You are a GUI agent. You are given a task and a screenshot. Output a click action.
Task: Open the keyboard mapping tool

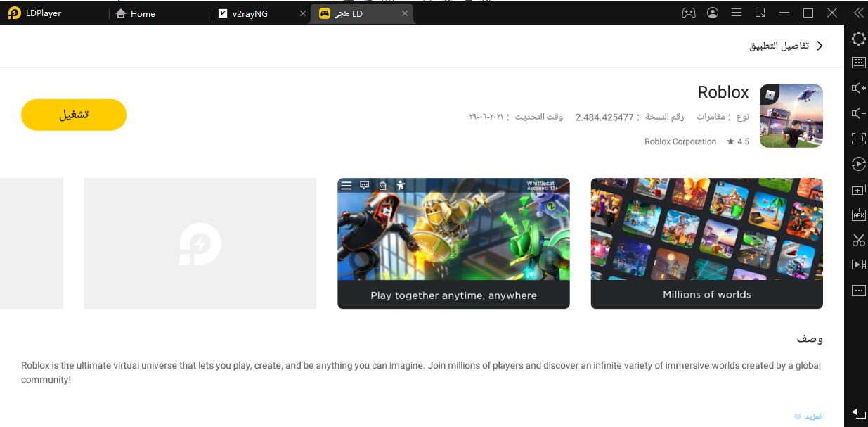(858, 63)
